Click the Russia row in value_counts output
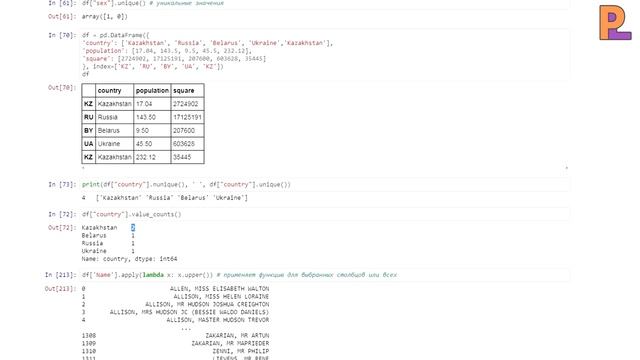This screenshot has width=640, height=360. pyautogui.click(x=108, y=243)
